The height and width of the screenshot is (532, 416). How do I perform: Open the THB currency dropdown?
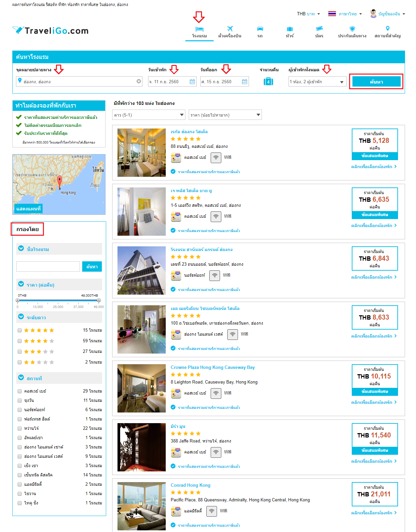click(x=308, y=14)
